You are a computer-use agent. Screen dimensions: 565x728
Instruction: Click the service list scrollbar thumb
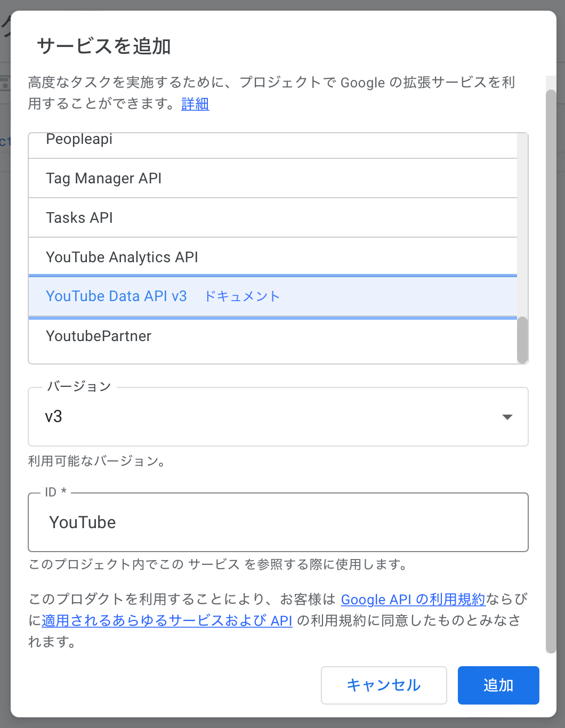point(522,340)
